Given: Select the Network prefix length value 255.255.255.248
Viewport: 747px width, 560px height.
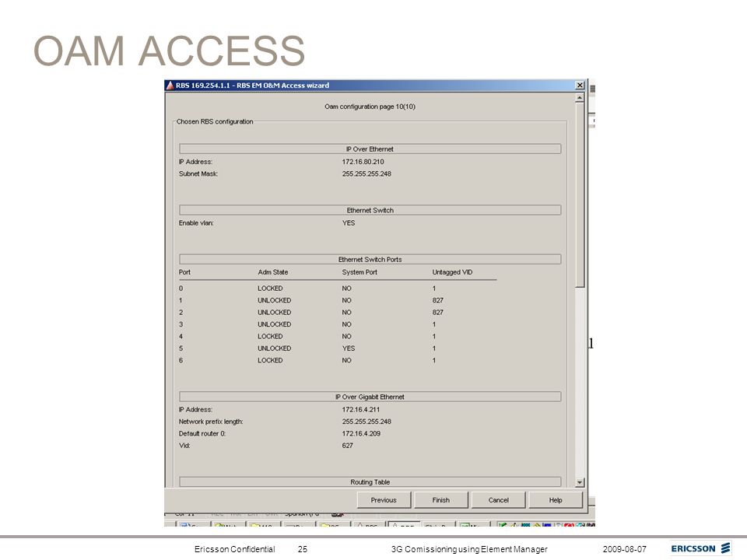Looking at the screenshot, I should [366, 422].
